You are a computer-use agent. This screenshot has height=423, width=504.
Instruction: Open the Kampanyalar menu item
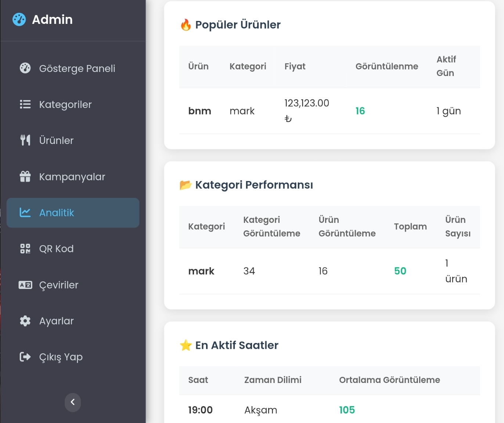click(73, 177)
